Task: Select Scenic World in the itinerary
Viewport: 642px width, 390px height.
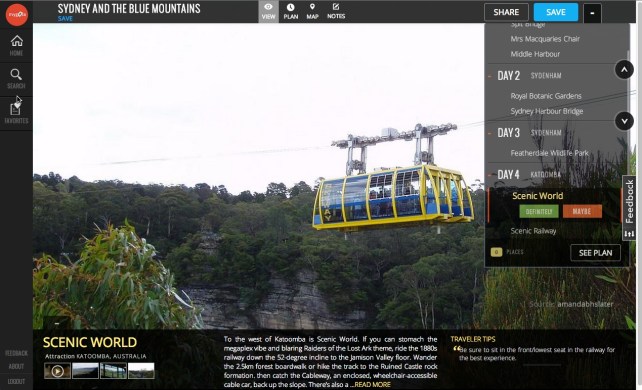Action: (x=538, y=196)
